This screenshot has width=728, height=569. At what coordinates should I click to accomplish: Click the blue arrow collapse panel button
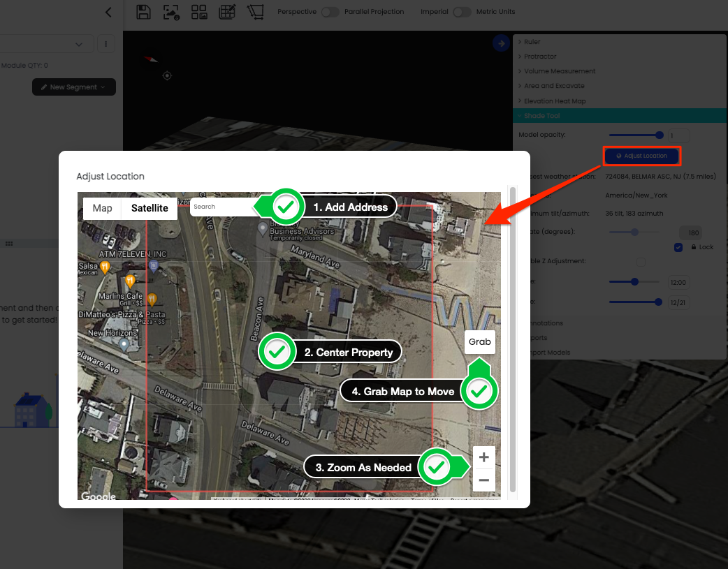(501, 43)
